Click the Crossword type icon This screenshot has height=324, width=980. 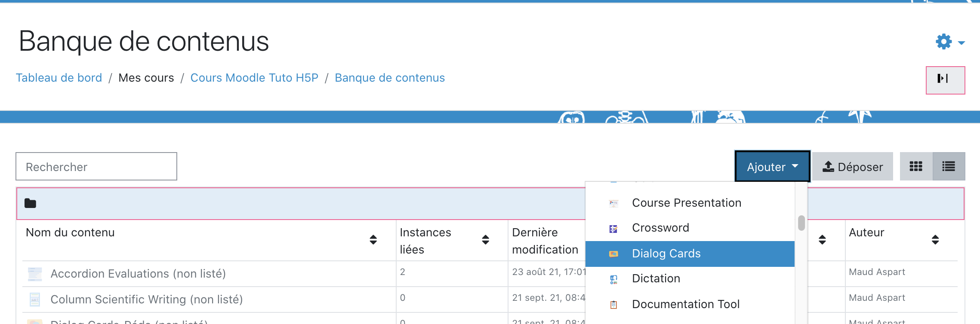pyautogui.click(x=613, y=229)
